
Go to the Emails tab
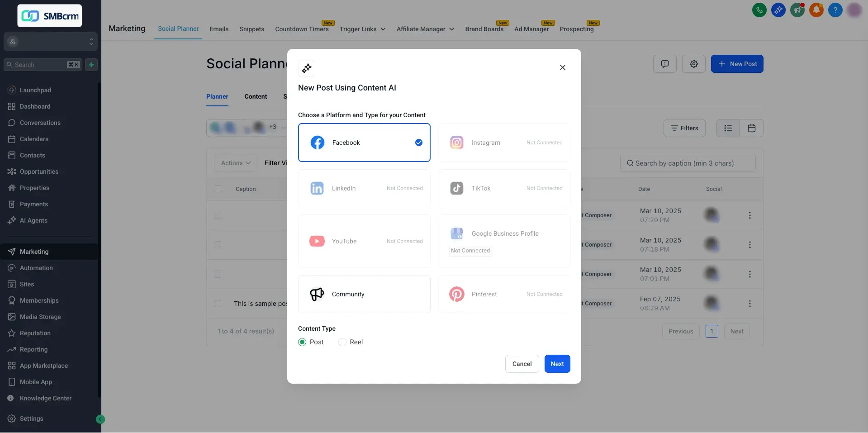pos(219,29)
